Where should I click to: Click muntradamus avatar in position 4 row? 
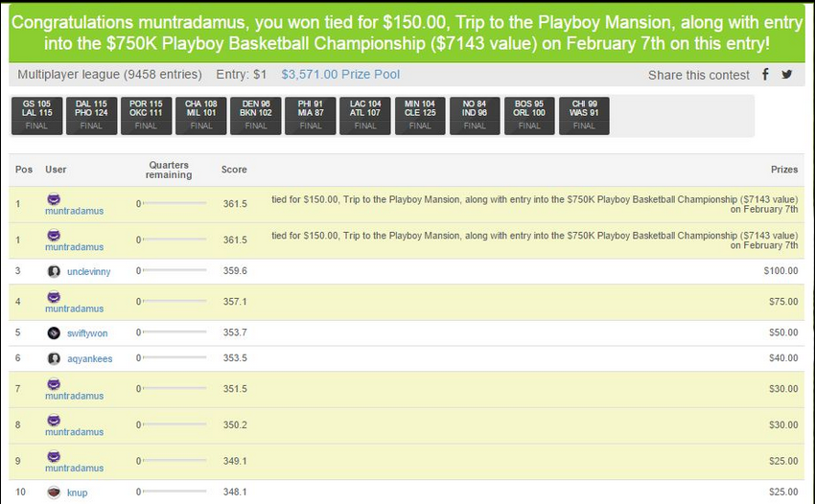click(54, 297)
